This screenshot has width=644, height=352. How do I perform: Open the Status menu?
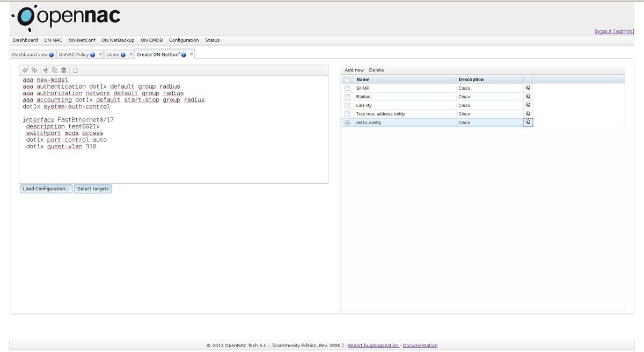point(212,40)
